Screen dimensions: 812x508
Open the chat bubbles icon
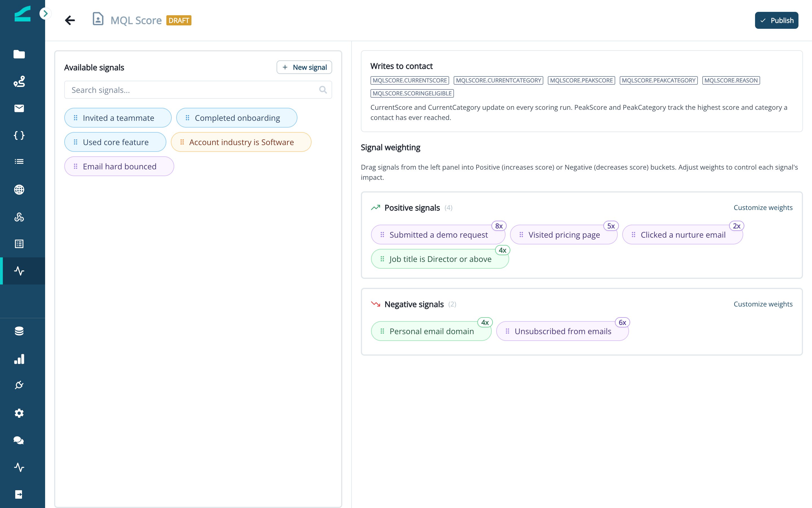18,440
